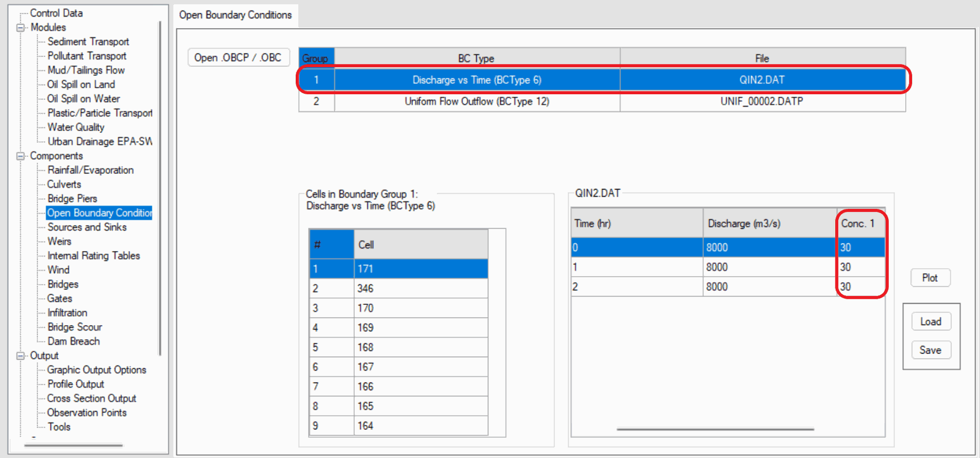Click the QIN2.DAT table horizontal scrollbar

[715, 429]
